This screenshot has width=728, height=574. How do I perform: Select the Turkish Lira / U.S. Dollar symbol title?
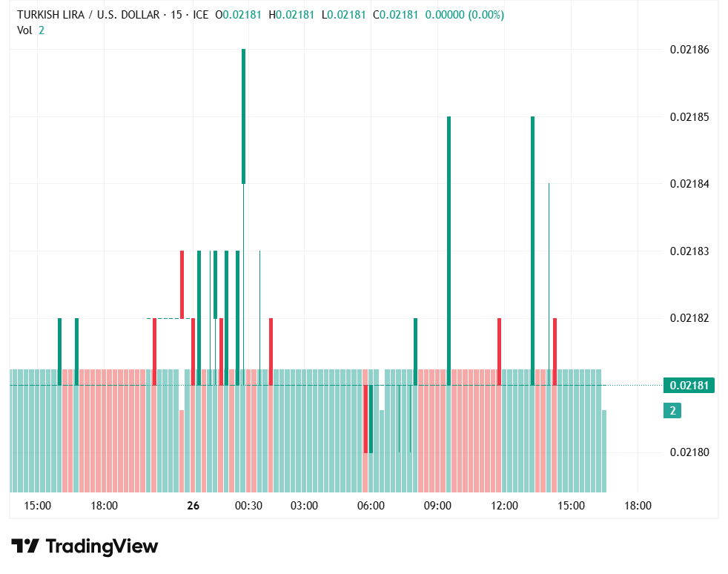pyautogui.click(x=88, y=15)
